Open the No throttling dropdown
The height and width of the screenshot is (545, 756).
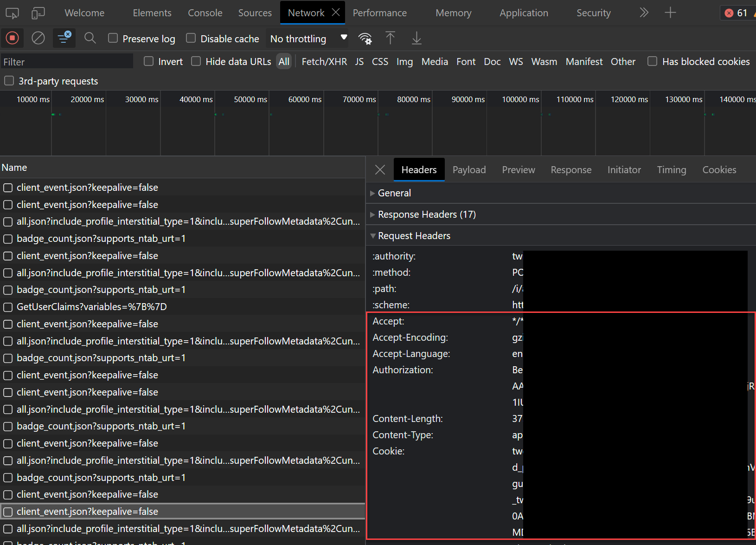pyautogui.click(x=308, y=39)
